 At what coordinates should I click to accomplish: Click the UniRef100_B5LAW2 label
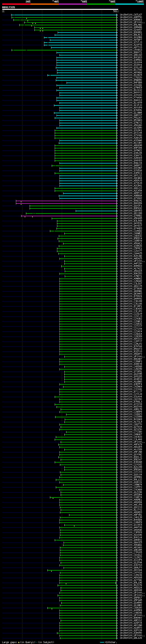coord(131,25)
